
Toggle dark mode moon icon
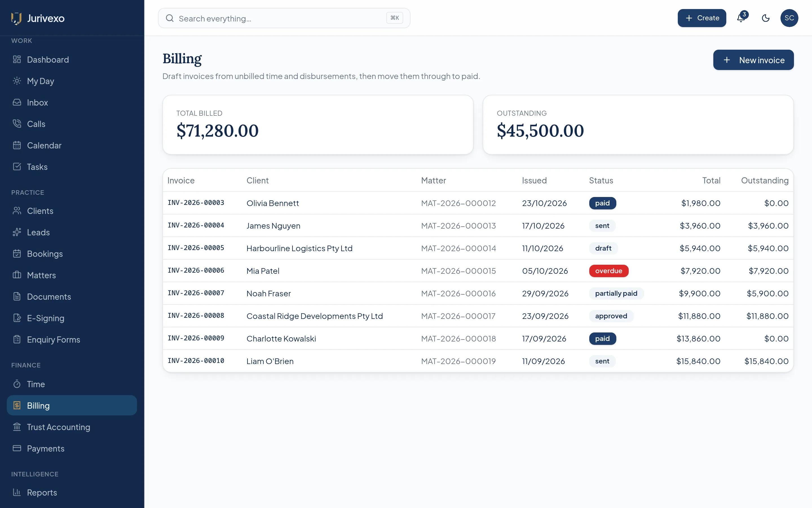pyautogui.click(x=766, y=18)
